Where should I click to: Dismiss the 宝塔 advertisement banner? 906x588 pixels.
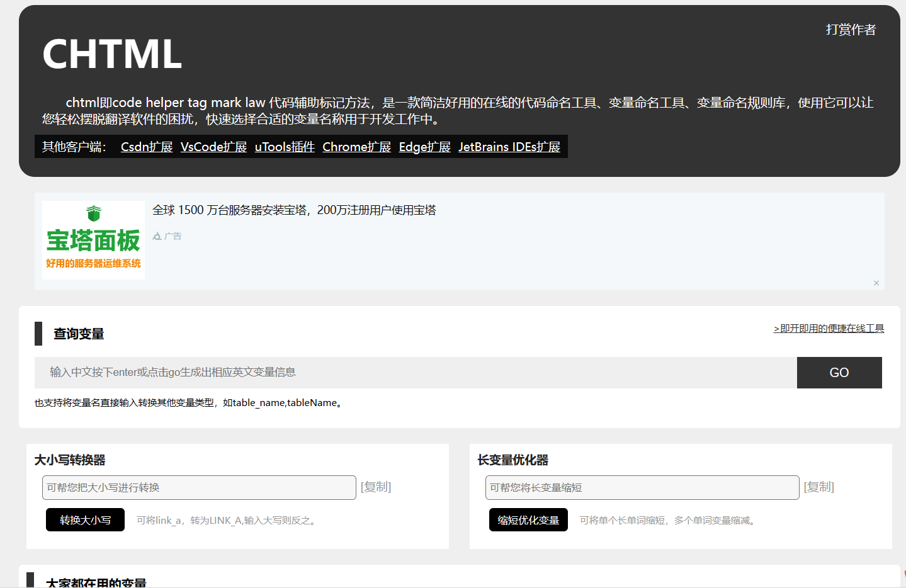(875, 283)
